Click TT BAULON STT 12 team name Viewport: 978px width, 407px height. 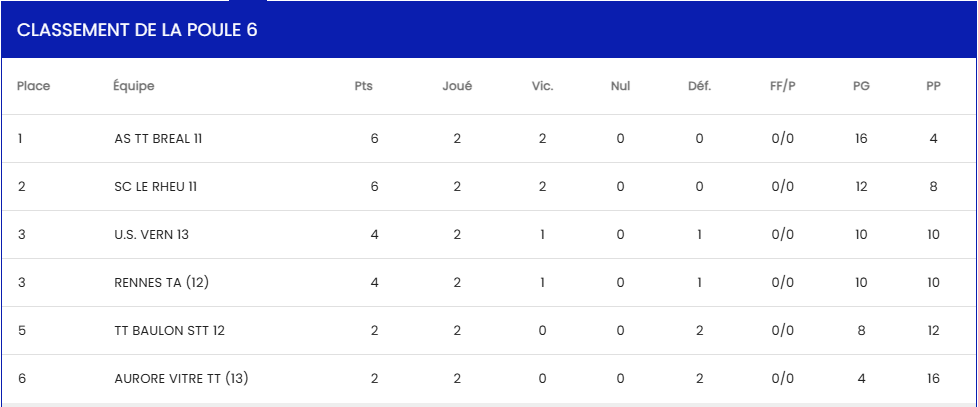170,330
